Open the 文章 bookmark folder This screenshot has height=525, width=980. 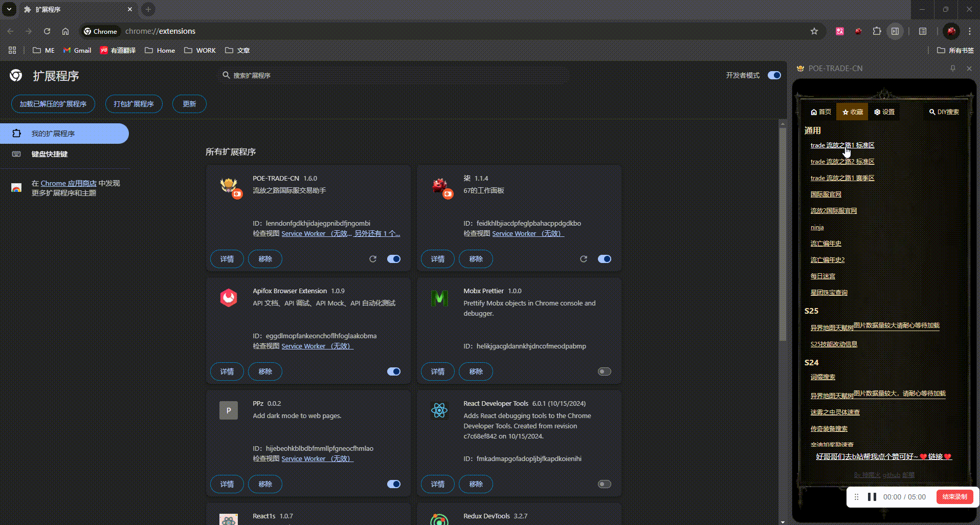point(237,50)
